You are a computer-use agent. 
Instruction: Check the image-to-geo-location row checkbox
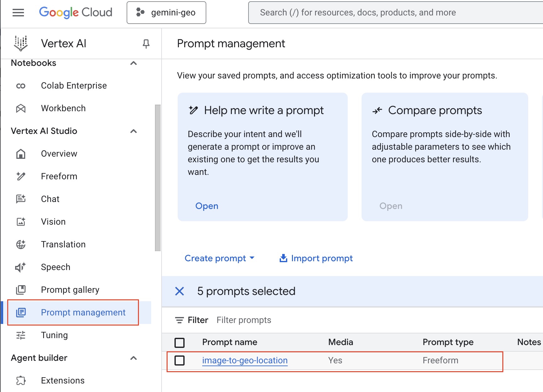point(180,360)
